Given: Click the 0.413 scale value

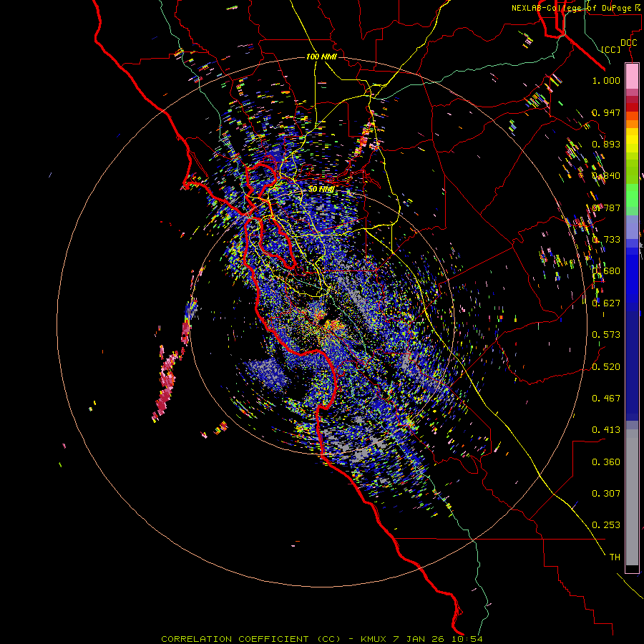Looking at the screenshot, I should (x=606, y=430).
